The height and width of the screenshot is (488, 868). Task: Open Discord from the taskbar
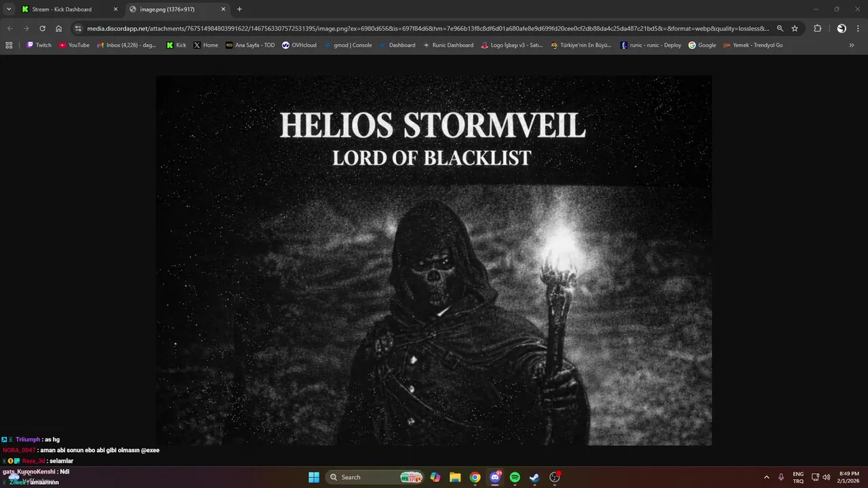click(x=495, y=477)
